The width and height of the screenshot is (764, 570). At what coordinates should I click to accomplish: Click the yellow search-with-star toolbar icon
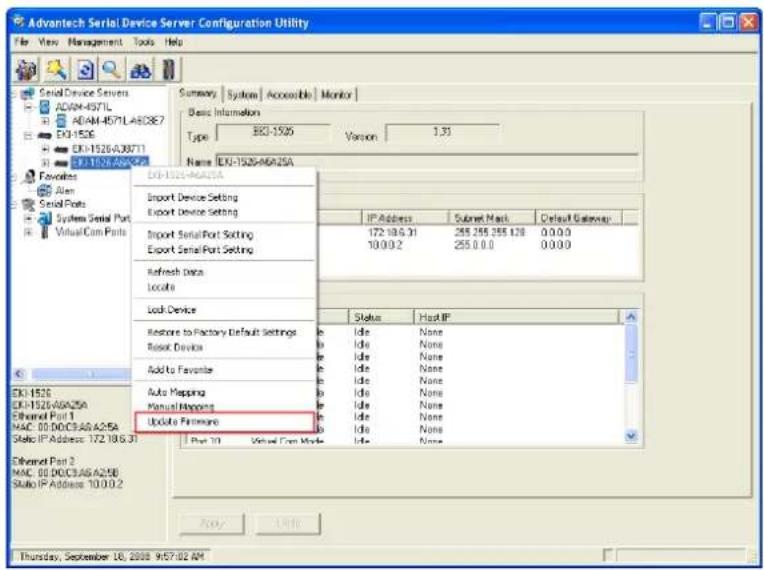56,69
